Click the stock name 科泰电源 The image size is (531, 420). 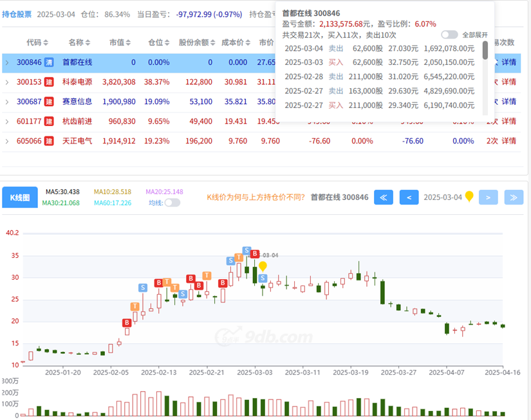(77, 82)
